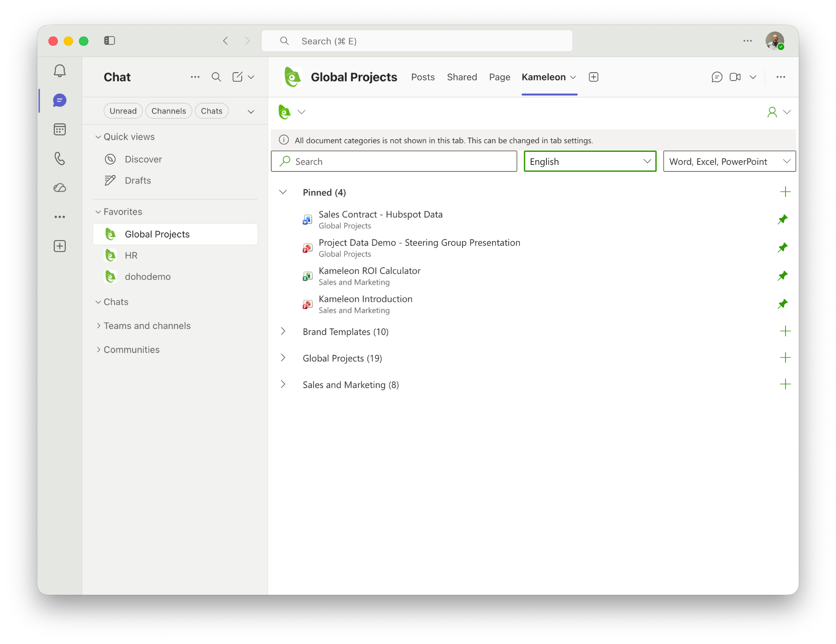Expand the Sales and Marketing section
Viewport: 836px width, 644px height.
pos(283,384)
